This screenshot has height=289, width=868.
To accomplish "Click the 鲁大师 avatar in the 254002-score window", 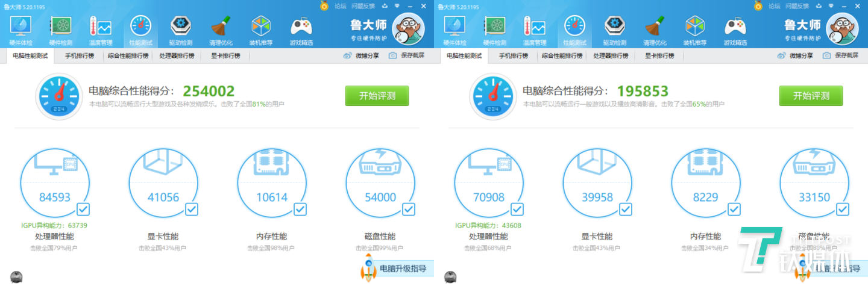I will [408, 29].
